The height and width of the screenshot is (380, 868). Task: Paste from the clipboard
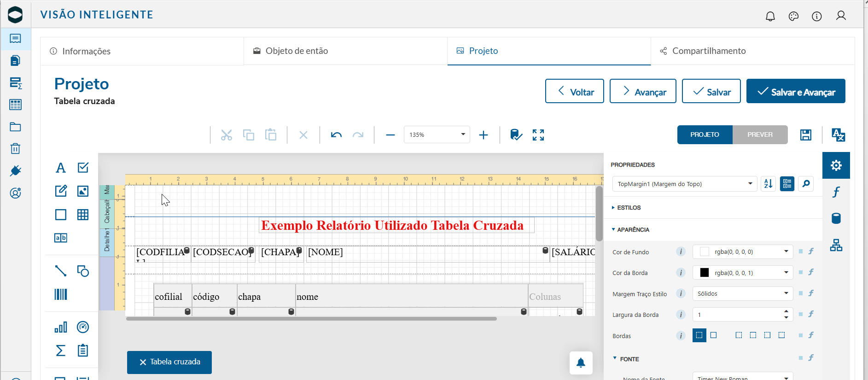pos(271,135)
